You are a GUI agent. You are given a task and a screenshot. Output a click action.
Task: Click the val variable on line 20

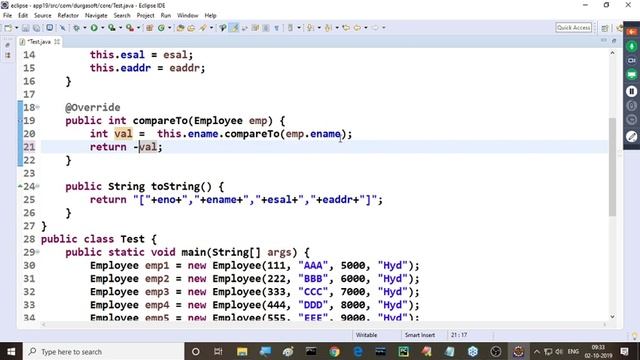(123, 134)
